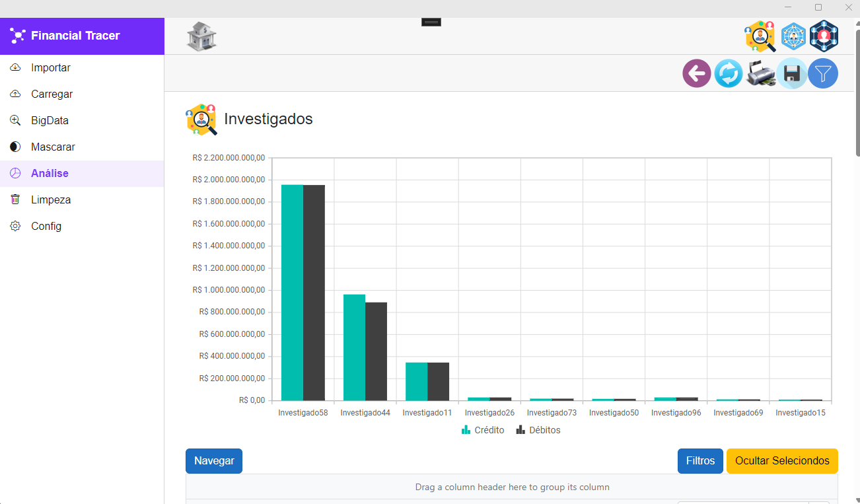Toggle the Crédito series in the chart legend
Image resolution: width=860 pixels, height=504 pixels.
pyautogui.click(x=483, y=430)
